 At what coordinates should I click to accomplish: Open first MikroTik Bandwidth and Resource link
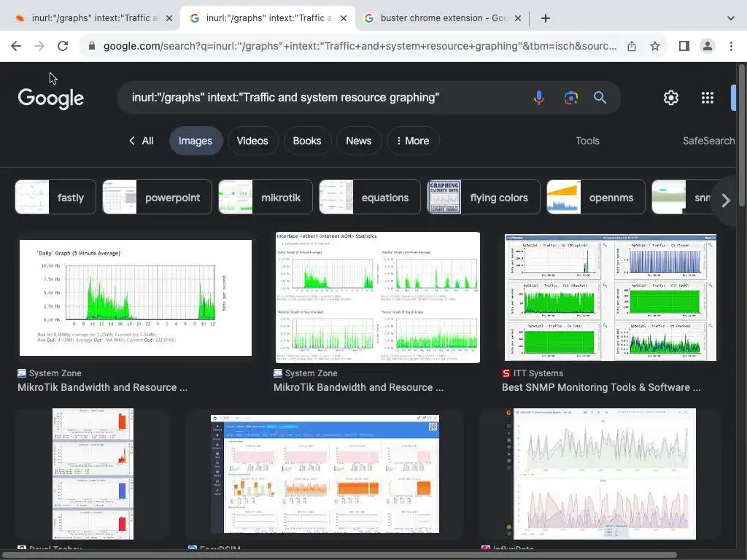pyautogui.click(x=102, y=388)
